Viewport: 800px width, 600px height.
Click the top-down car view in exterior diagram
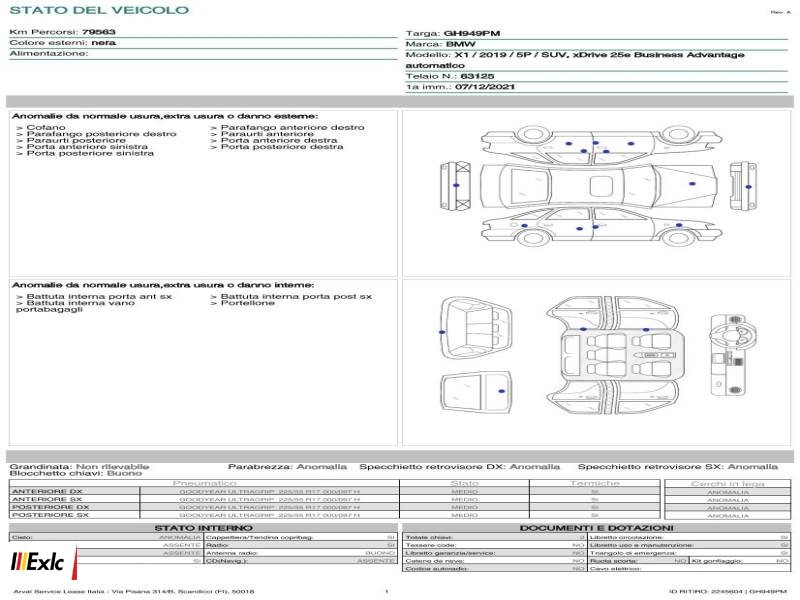[598, 185]
